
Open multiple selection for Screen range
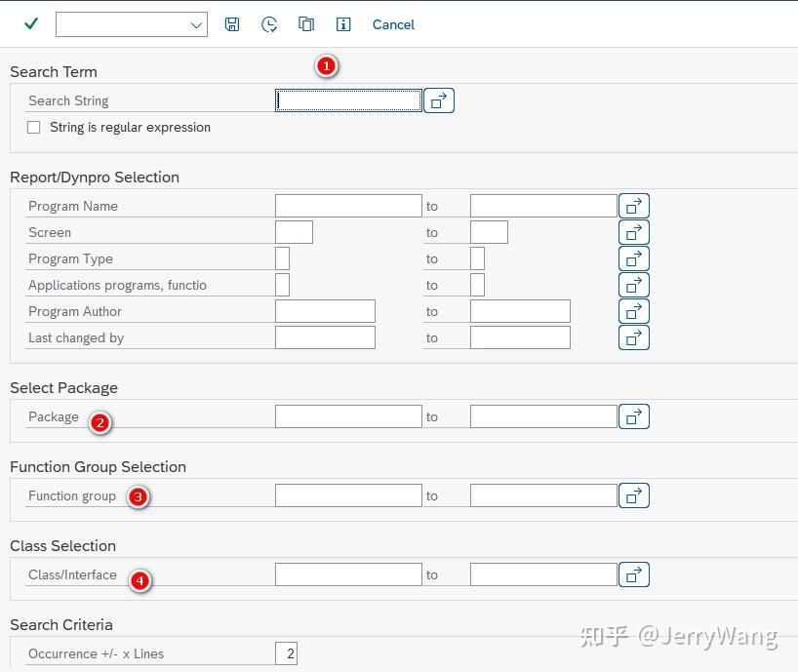tap(633, 231)
